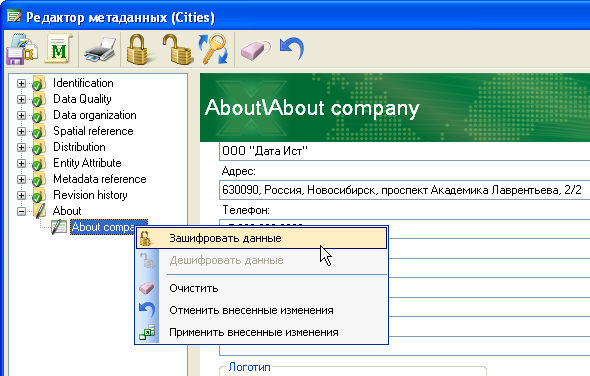This screenshot has height=376, width=590.
Task: Expand the Spatial reference node
Action: (21, 131)
